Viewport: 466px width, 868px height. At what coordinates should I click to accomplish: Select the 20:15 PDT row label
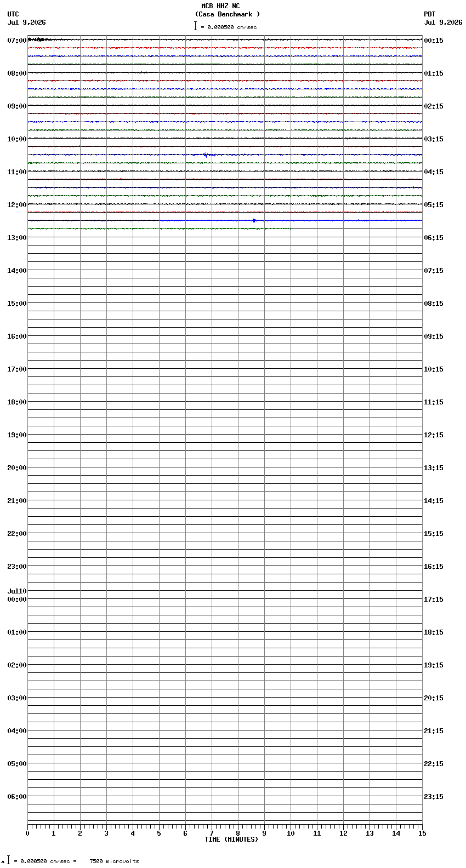pos(434,698)
